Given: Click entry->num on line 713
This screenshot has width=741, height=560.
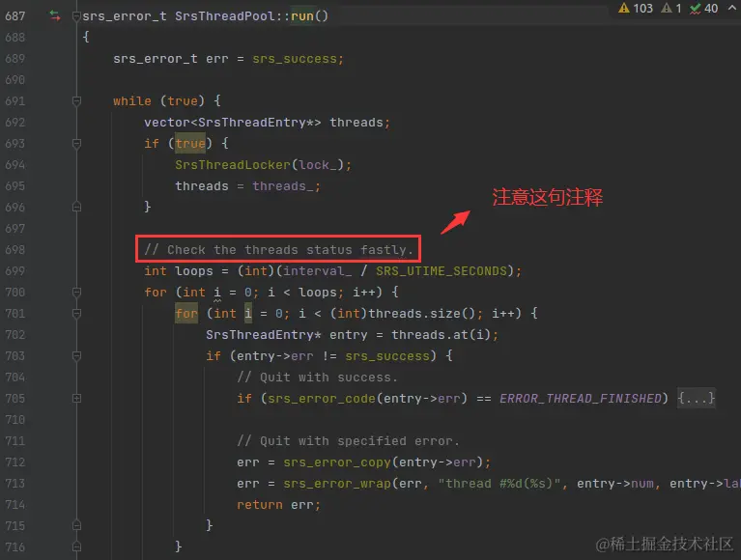Looking at the screenshot, I should coord(615,484).
